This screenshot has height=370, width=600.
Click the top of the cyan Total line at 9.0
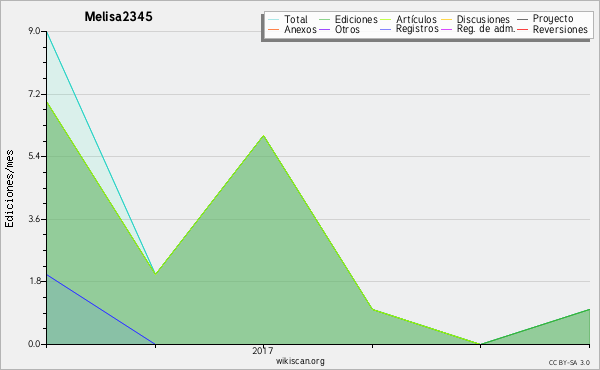click(47, 32)
